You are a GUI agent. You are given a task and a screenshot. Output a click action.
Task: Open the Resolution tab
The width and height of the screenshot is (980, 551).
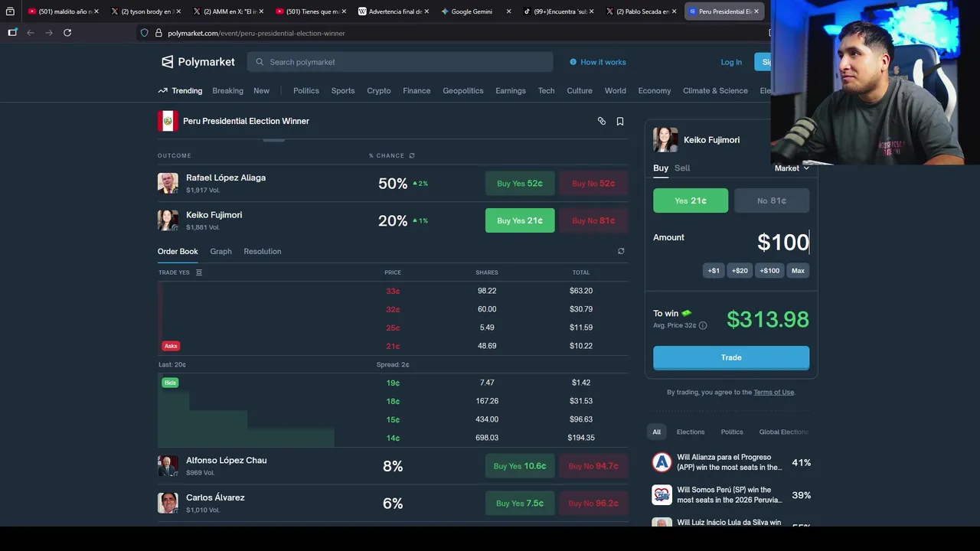[x=263, y=251]
